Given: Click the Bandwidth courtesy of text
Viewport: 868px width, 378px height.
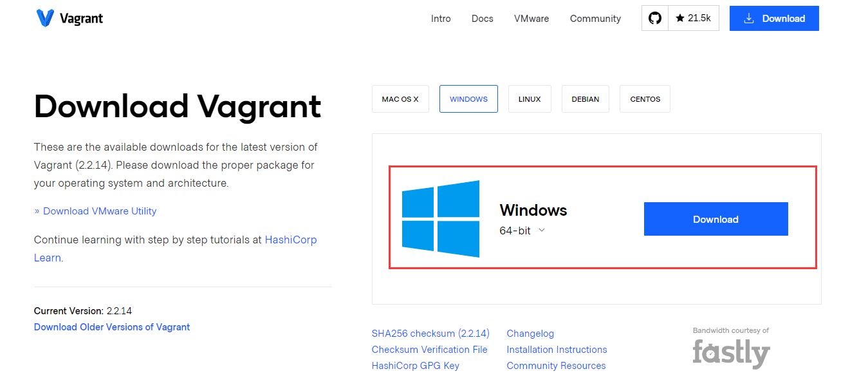Looking at the screenshot, I should click(731, 330).
